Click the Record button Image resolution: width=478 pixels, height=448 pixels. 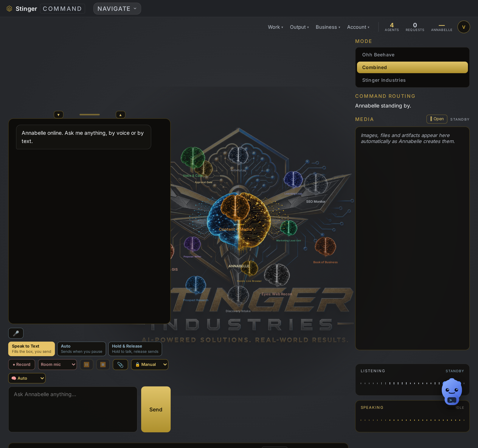22,364
